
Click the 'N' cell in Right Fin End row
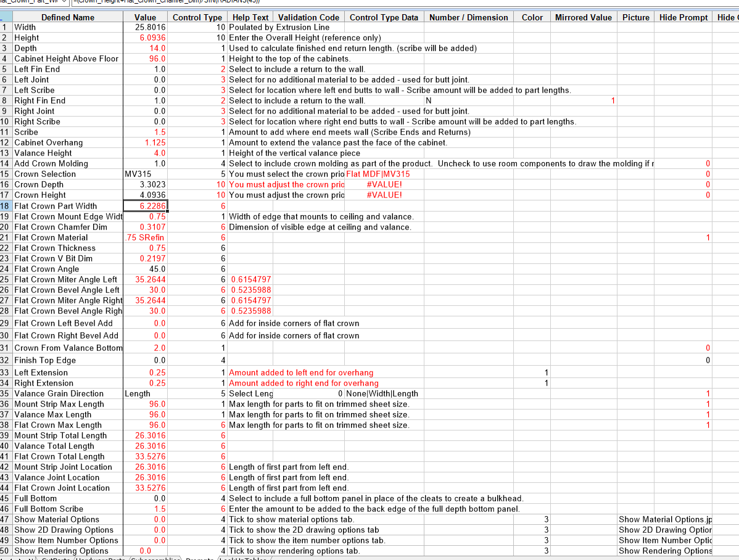click(468, 101)
